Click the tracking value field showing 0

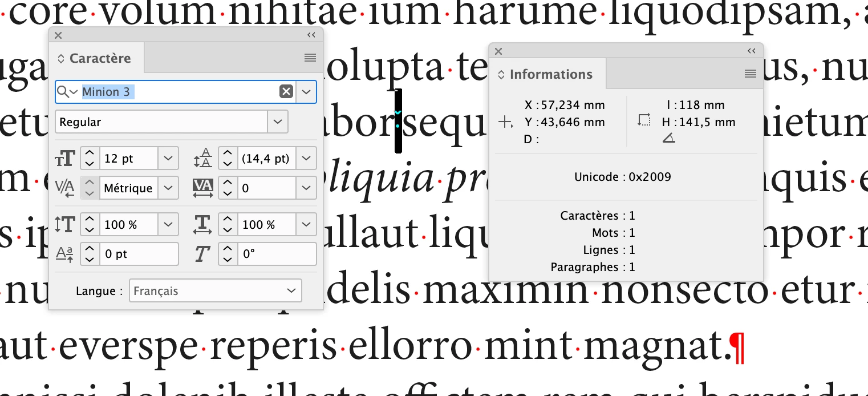pos(267,188)
